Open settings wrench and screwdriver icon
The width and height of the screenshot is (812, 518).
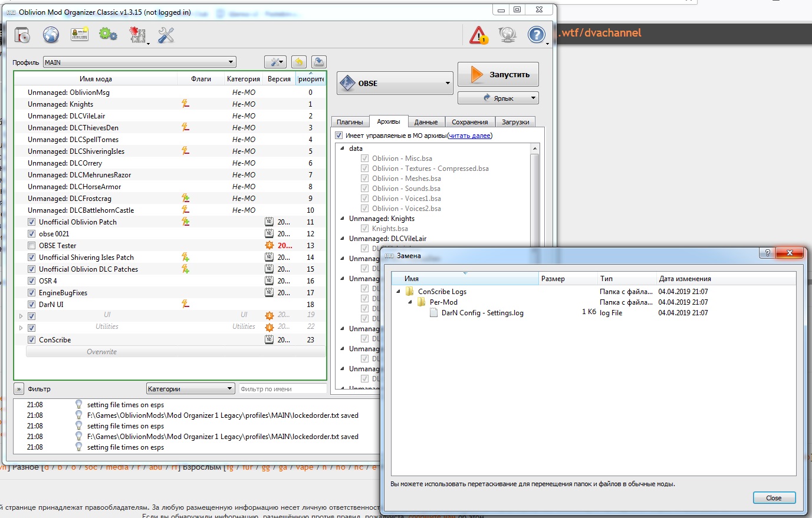(166, 35)
